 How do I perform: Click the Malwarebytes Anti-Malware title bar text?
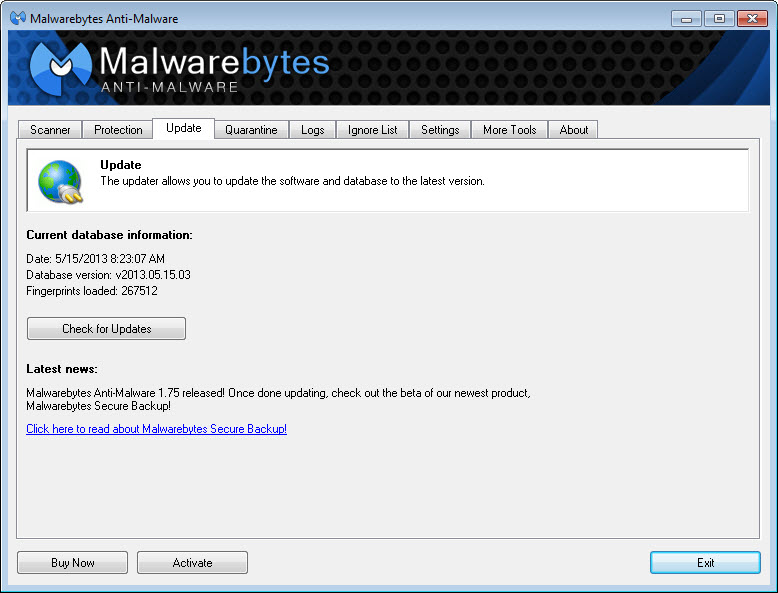pos(104,19)
